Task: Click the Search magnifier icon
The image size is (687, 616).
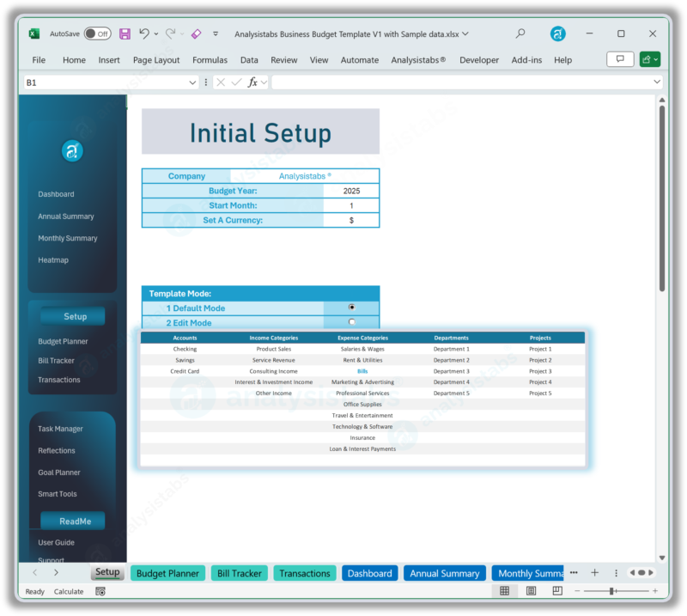Action: pos(520,34)
